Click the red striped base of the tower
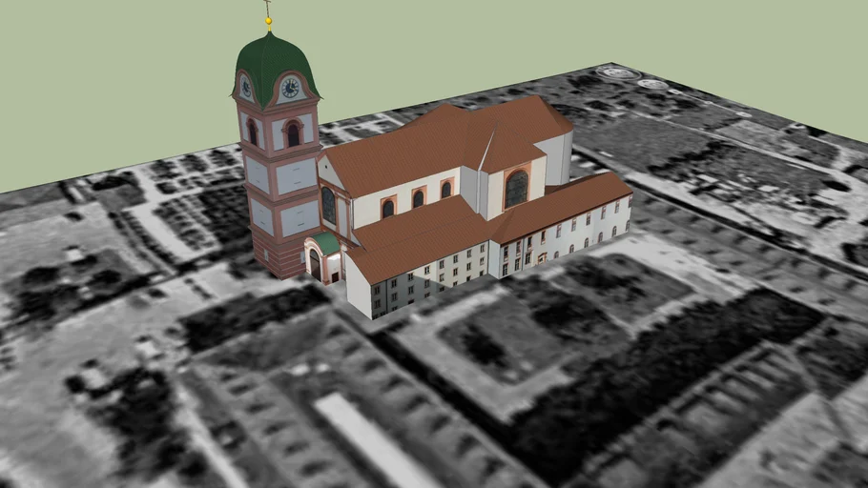Image resolution: width=868 pixels, height=488 pixels. (x=286, y=255)
